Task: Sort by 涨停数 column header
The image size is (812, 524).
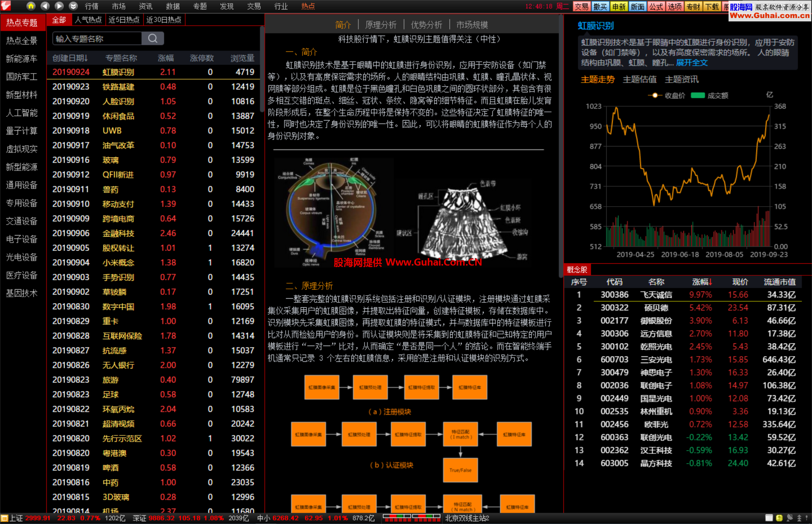Action: click(x=202, y=58)
